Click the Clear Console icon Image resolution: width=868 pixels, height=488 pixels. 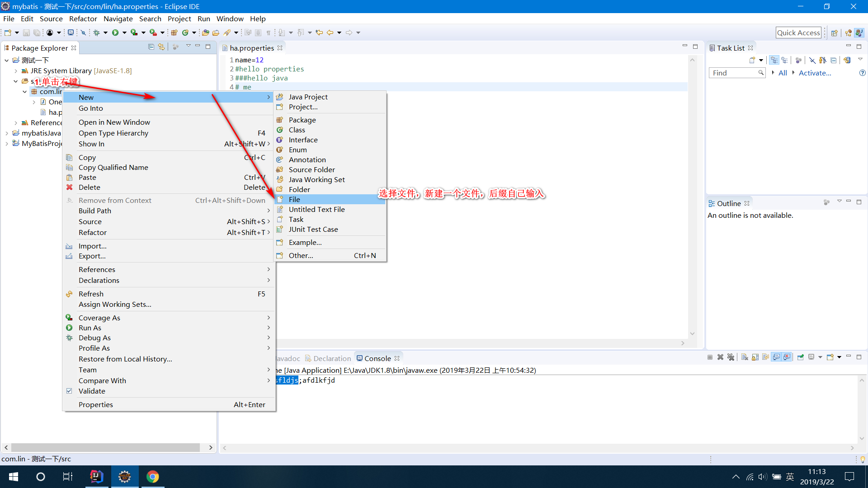point(745,357)
